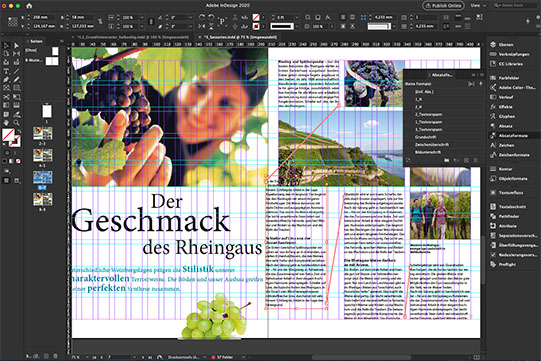Click the Adobe Stock search field
The height and width of the screenshot is (361, 541).
click(x=515, y=6)
